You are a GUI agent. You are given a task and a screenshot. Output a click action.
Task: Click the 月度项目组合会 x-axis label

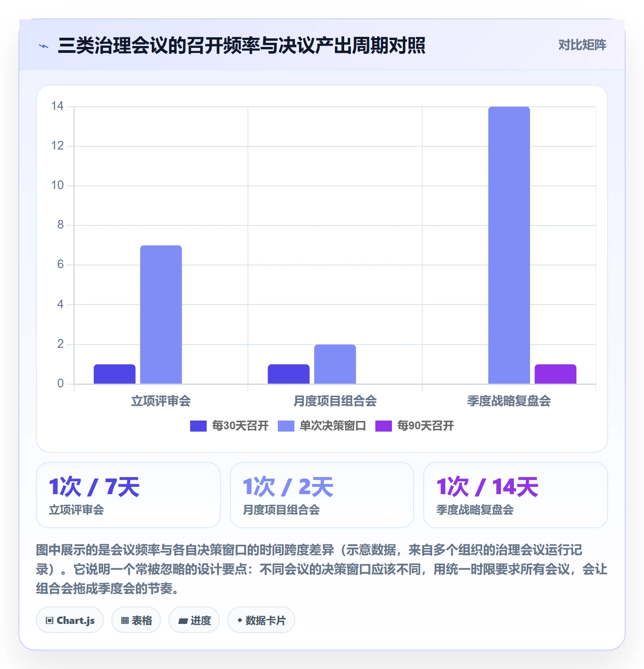(x=335, y=401)
